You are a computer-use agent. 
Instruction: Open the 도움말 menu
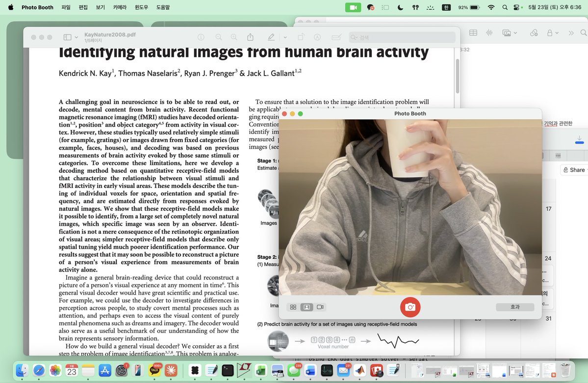tap(163, 7)
